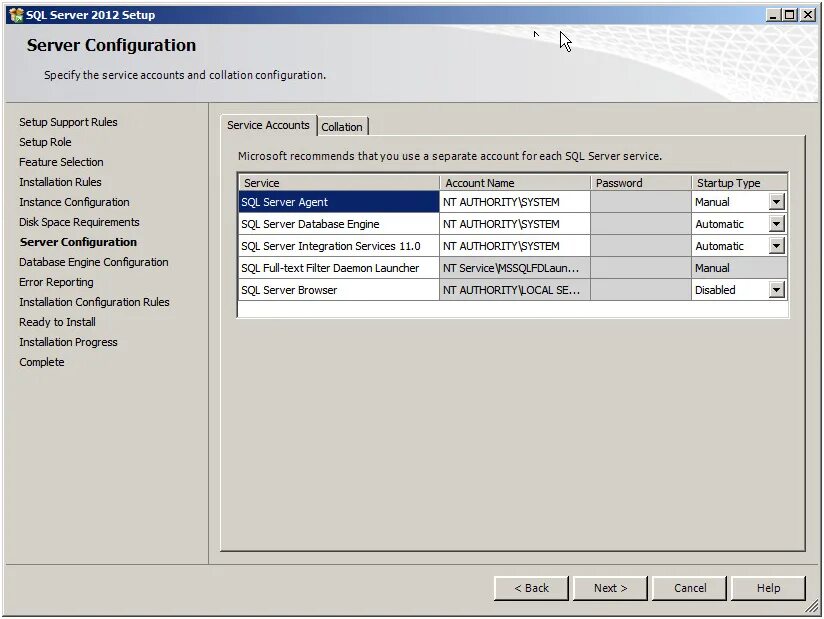Viewport: 824px width, 619px height.
Task: Click Installation Rules step in sidebar
Action: [x=60, y=182]
